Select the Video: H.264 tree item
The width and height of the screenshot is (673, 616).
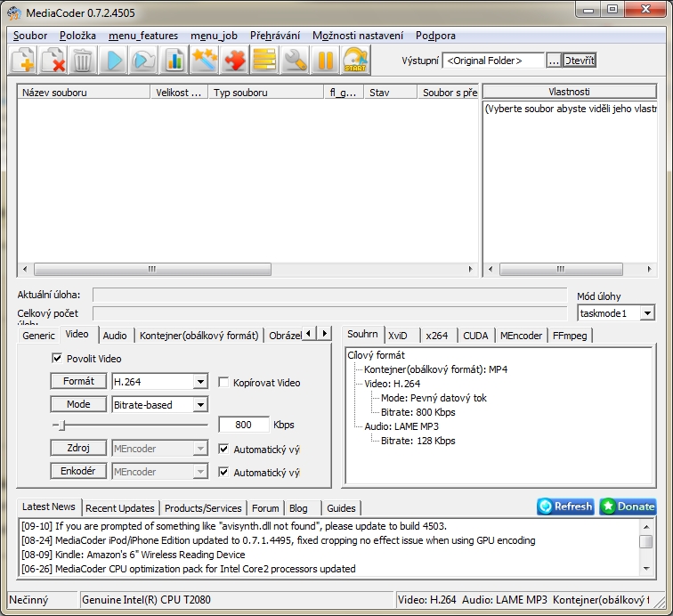click(x=393, y=384)
